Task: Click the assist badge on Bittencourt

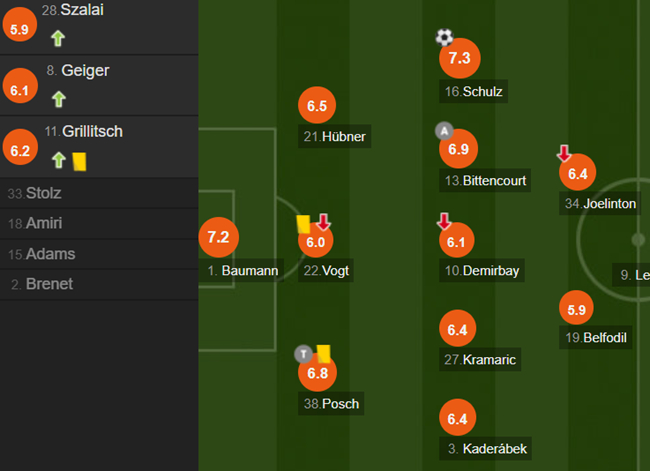Action: [x=444, y=131]
